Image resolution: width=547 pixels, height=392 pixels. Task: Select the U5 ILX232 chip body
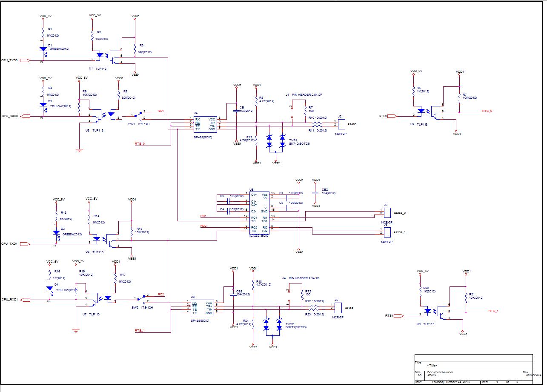pos(259,213)
